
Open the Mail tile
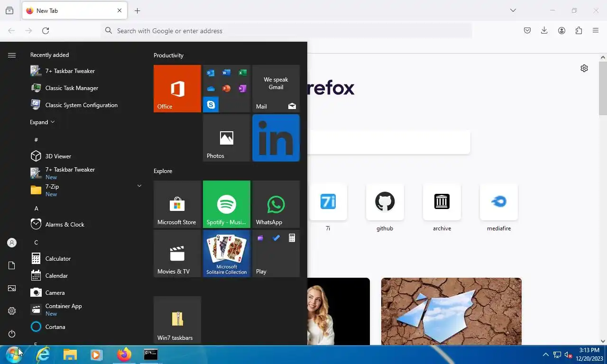[x=276, y=89]
